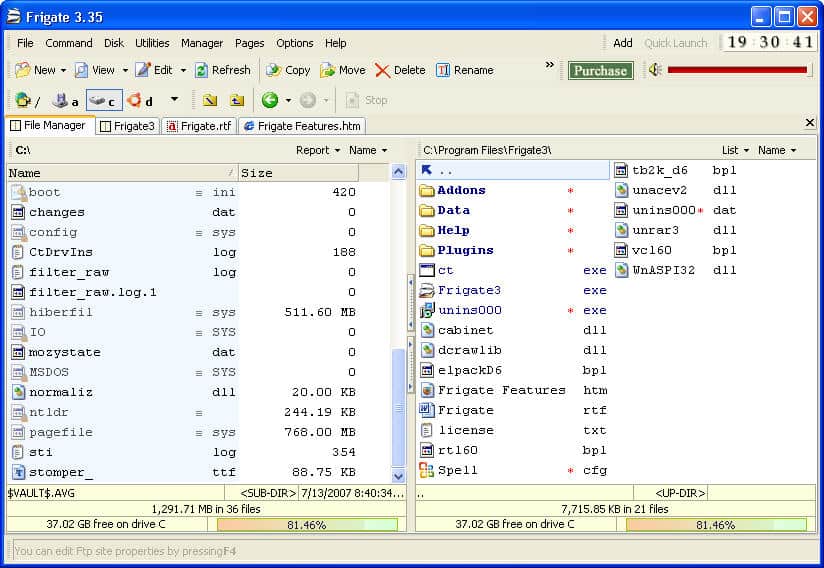
Task: Click the green Back arrow icon
Action: click(269, 100)
